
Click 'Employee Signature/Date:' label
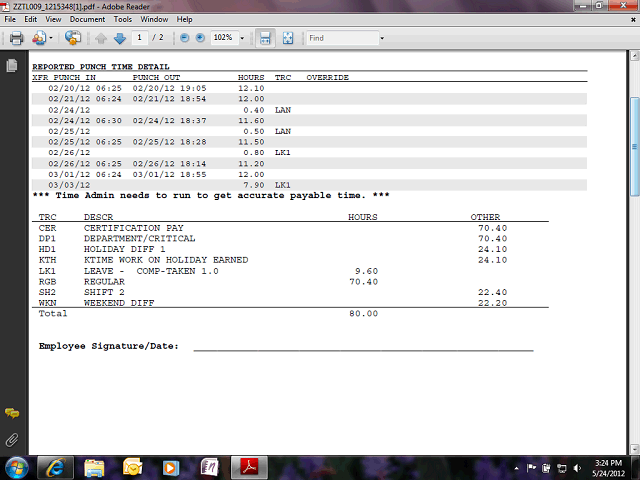click(109, 346)
